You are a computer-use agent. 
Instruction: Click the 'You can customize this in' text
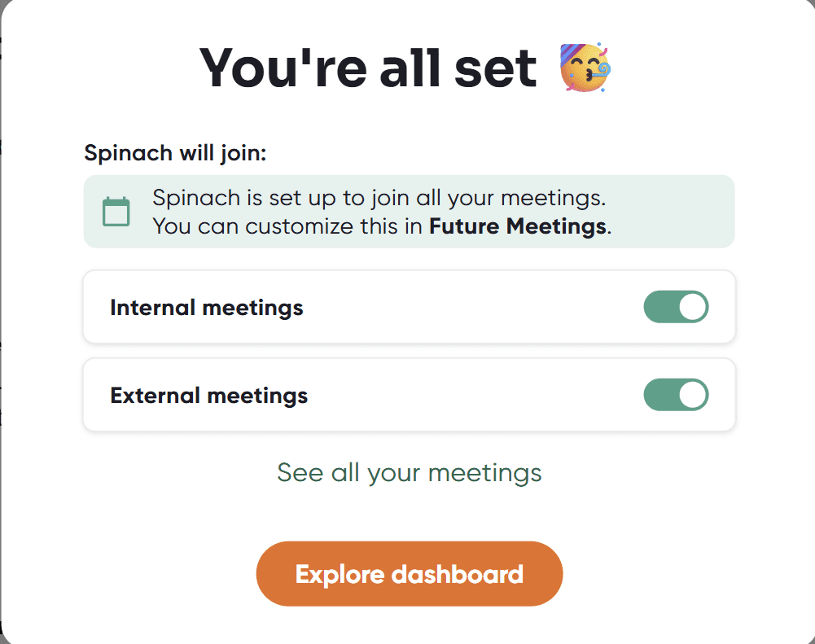pos(289,226)
